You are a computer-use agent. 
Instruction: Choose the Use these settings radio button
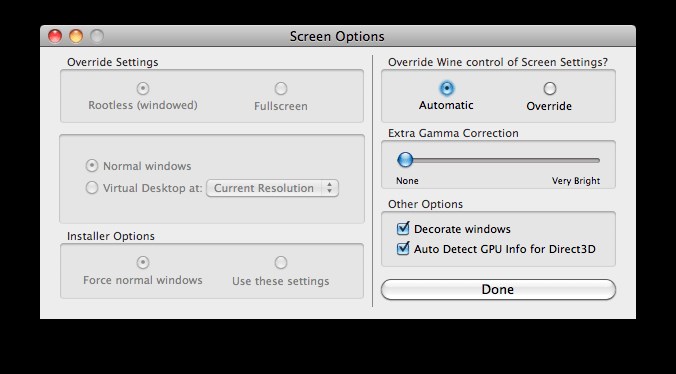[281, 262]
